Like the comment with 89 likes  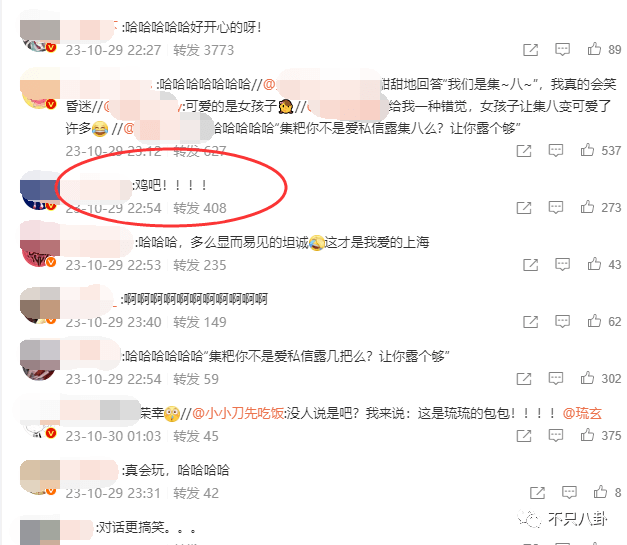[594, 49]
